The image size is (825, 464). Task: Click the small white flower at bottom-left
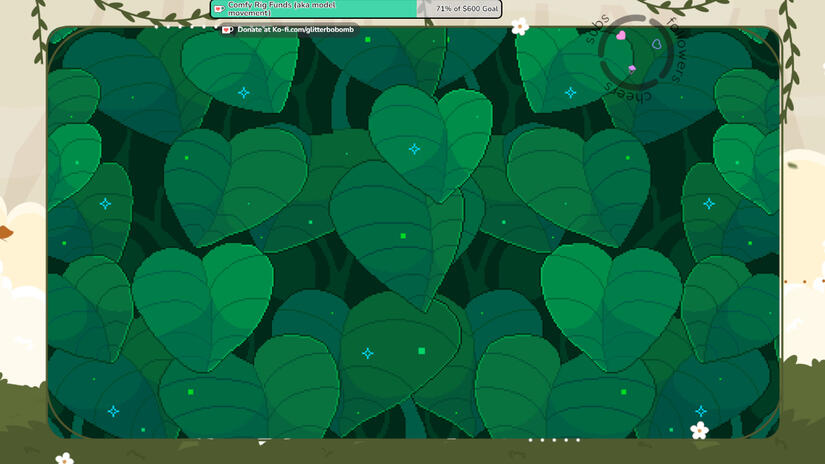pyautogui.click(x=64, y=459)
